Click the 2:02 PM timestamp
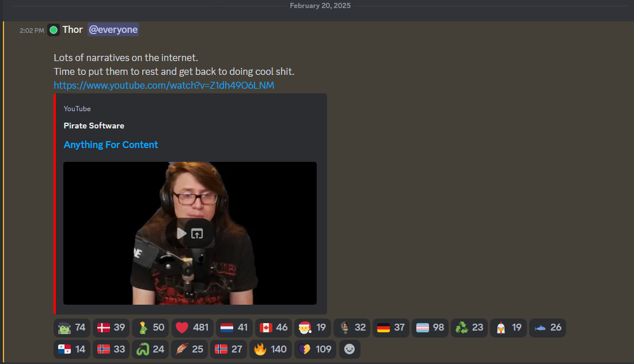The height and width of the screenshot is (364, 634). [x=32, y=31]
